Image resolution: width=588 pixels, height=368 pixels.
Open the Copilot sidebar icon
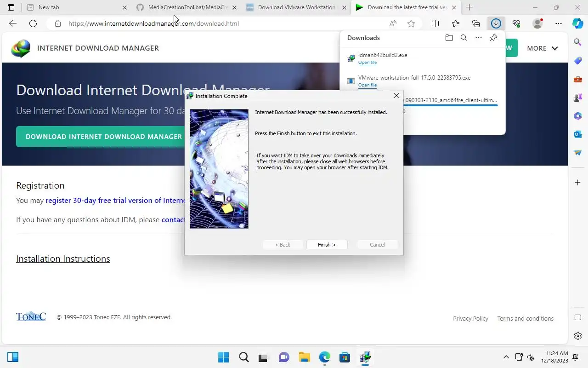[x=578, y=23]
